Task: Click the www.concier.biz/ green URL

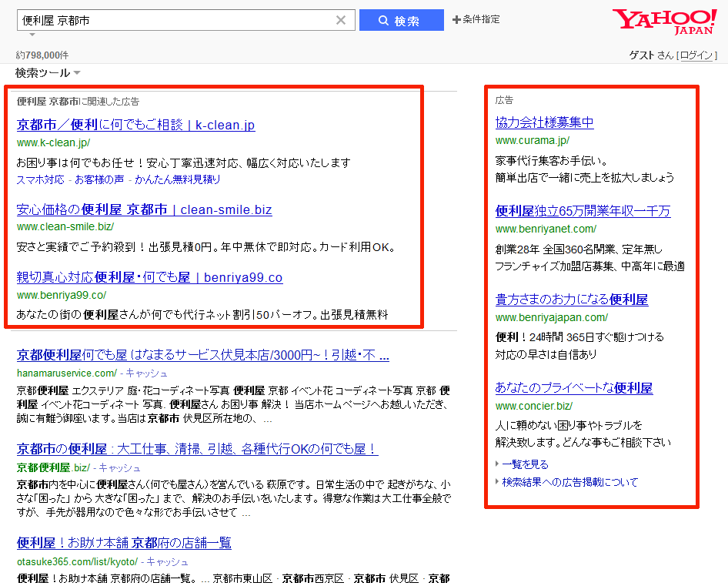Action: 534,406
